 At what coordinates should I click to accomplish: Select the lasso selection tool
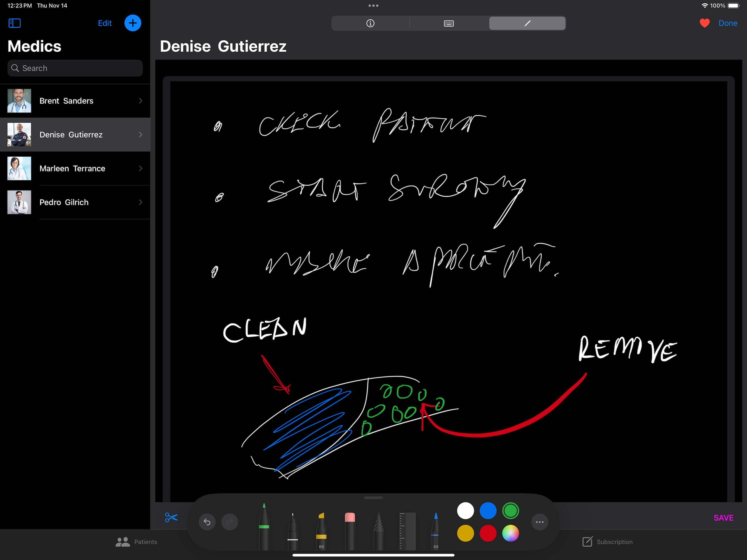(379, 531)
